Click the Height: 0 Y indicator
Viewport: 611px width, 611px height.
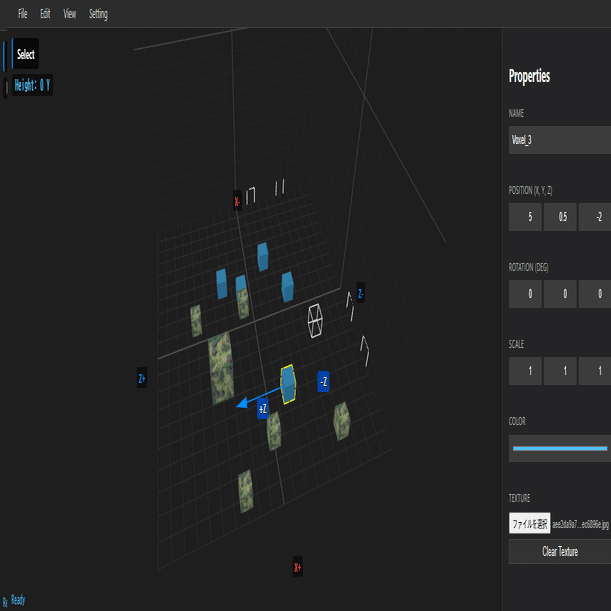click(32, 85)
